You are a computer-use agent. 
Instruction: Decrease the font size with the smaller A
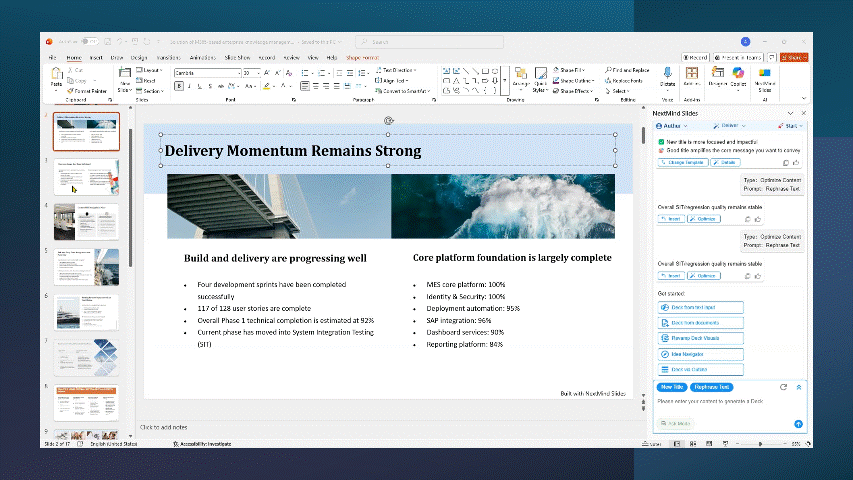(277, 73)
